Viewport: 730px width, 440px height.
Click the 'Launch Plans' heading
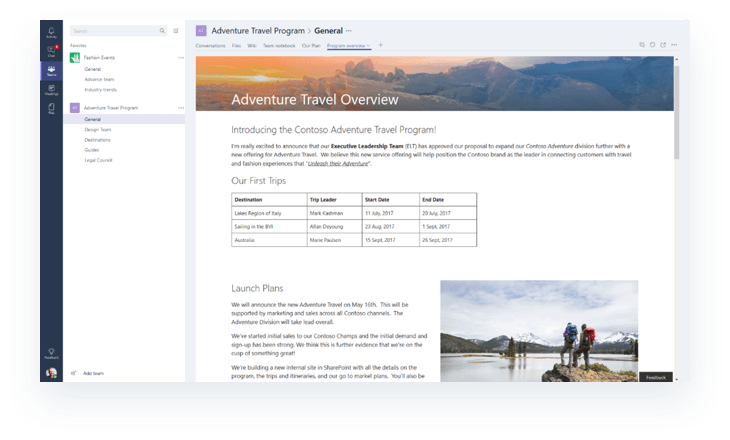[257, 288]
